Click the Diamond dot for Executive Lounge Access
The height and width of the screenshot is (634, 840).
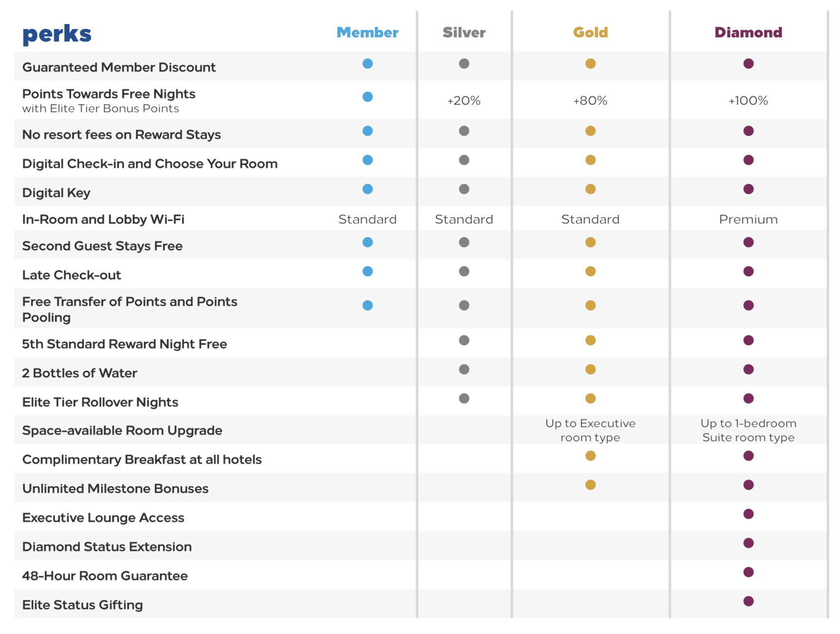point(748,514)
